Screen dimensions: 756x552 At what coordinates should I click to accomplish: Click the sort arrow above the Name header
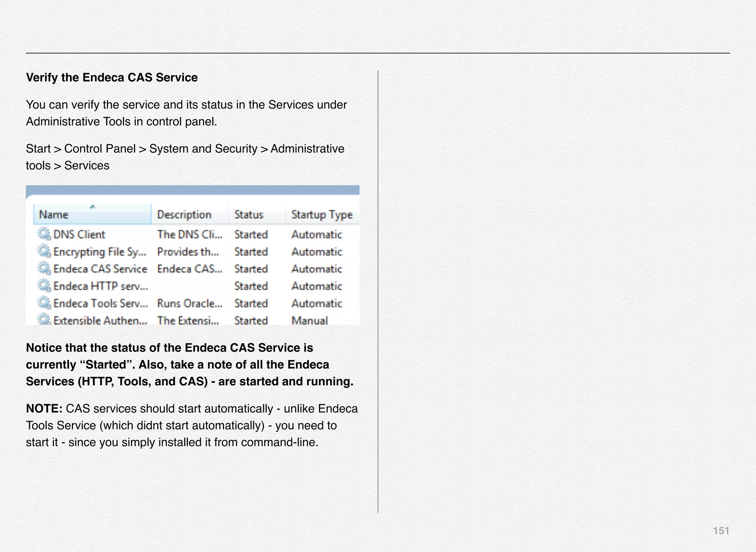coord(93,207)
